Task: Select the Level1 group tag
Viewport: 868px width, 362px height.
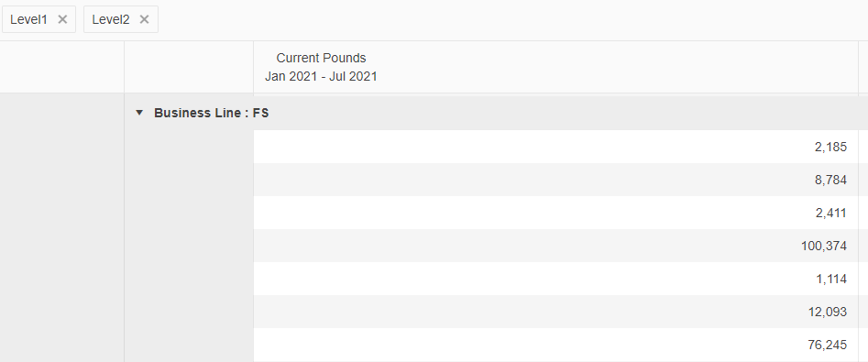Action: 28,19
